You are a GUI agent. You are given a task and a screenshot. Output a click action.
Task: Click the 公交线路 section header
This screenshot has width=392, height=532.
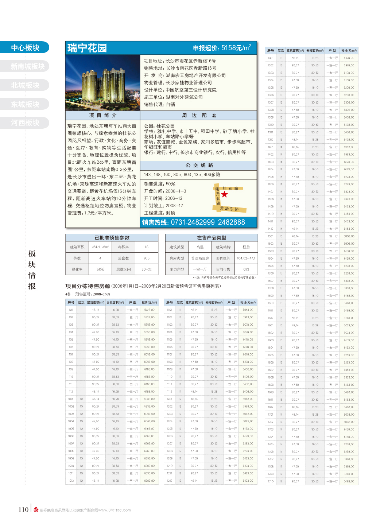pyautogui.click(x=199, y=165)
